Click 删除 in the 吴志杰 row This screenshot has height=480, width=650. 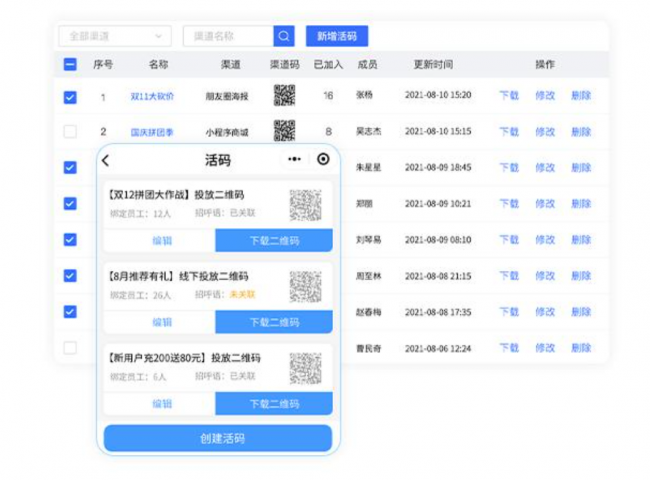pos(581,132)
